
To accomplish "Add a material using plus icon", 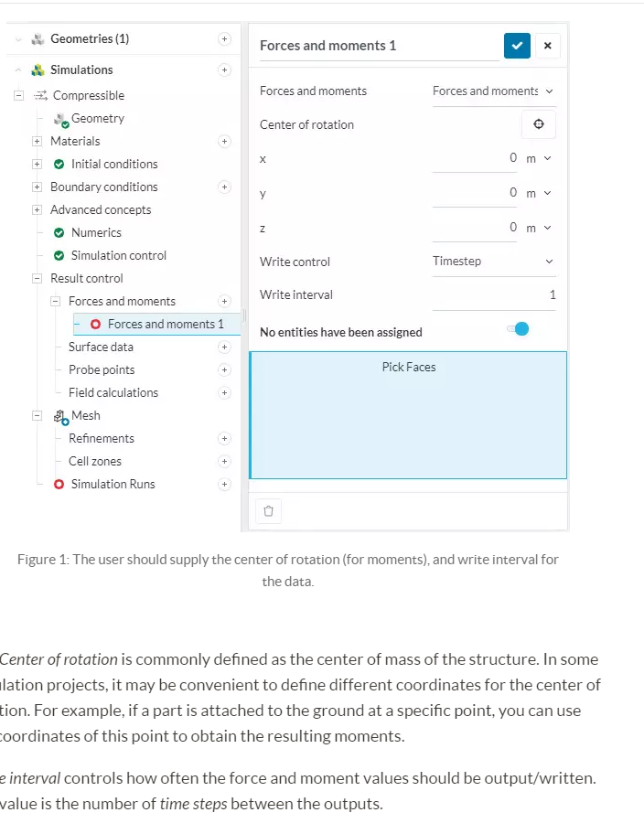I will [224, 142].
